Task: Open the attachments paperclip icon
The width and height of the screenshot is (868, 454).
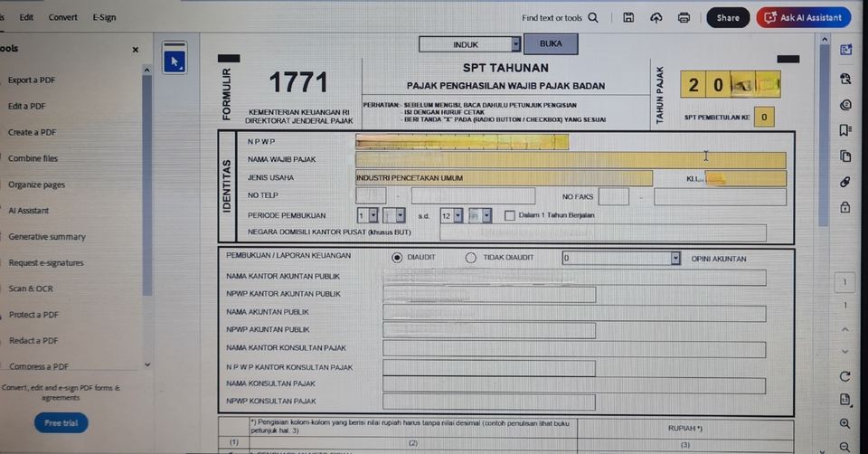Action: click(845, 182)
